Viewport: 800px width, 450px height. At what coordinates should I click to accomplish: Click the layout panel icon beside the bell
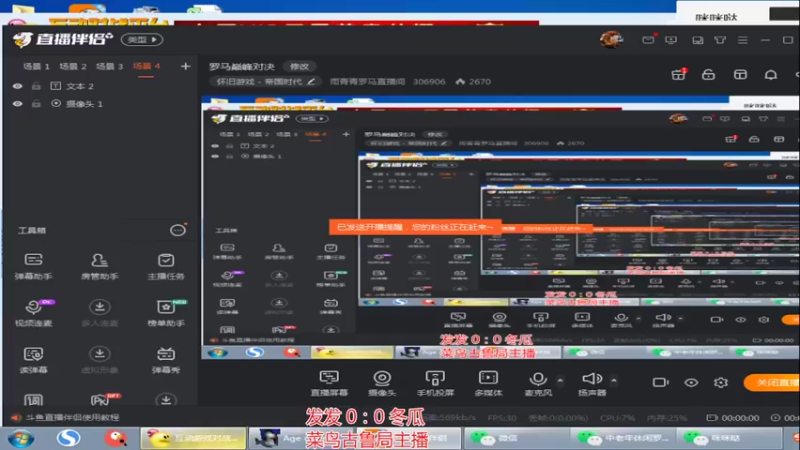click(x=740, y=74)
